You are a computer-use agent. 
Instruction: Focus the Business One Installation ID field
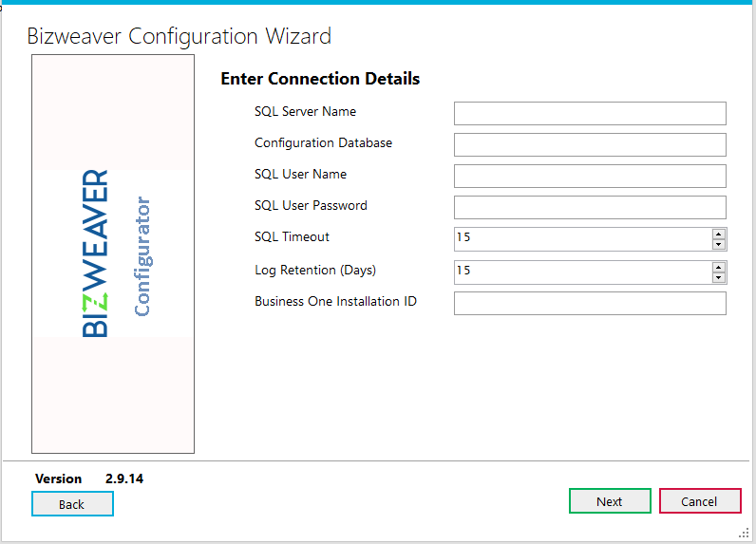[x=590, y=303]
